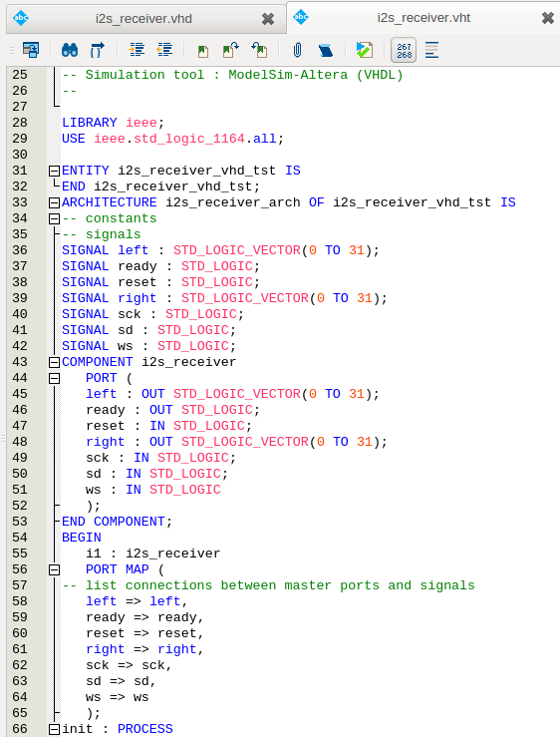This screenshot has width=560, height=737.
Task: Click the detach window icon in toolbar
Action: pyautogui.click(x=31, y=49)
